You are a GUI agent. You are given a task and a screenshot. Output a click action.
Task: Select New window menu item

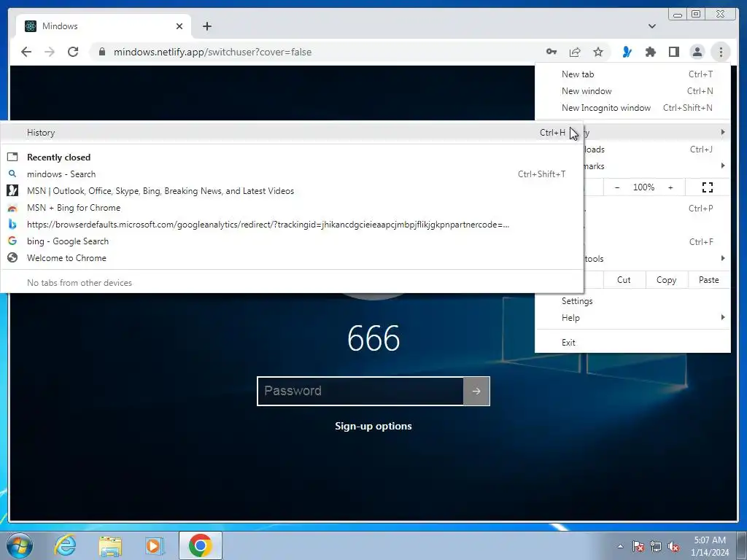tap(632, 91)
